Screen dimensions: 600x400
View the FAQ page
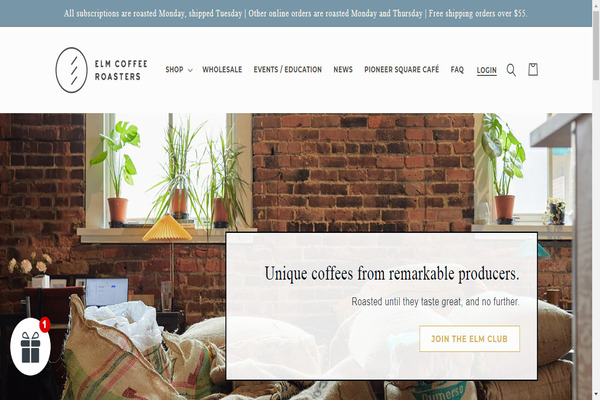tap(457, 70)
